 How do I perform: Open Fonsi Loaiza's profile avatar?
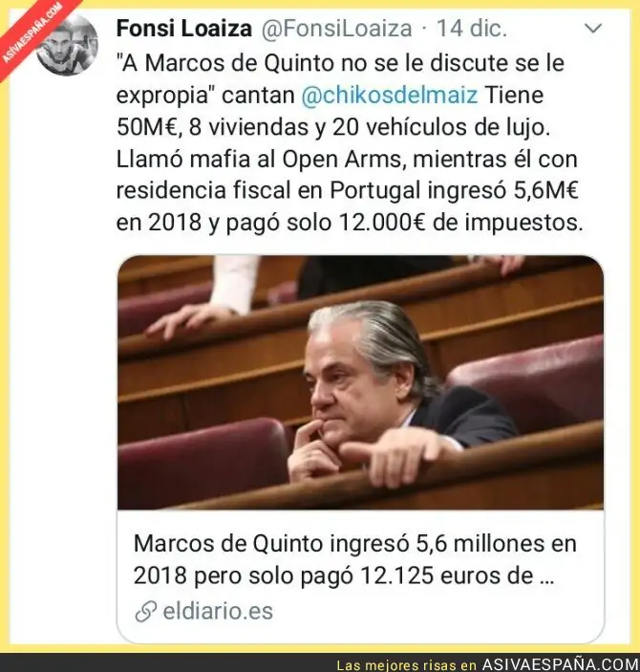[67, 44]
